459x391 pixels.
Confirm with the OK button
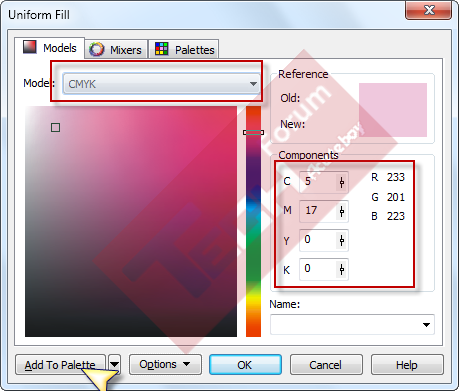click(245, 365)
